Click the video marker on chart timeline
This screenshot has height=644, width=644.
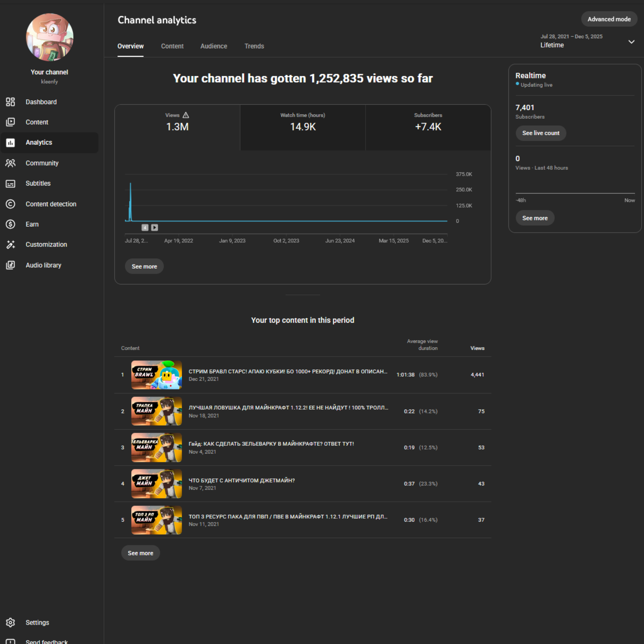click(154, 227)
